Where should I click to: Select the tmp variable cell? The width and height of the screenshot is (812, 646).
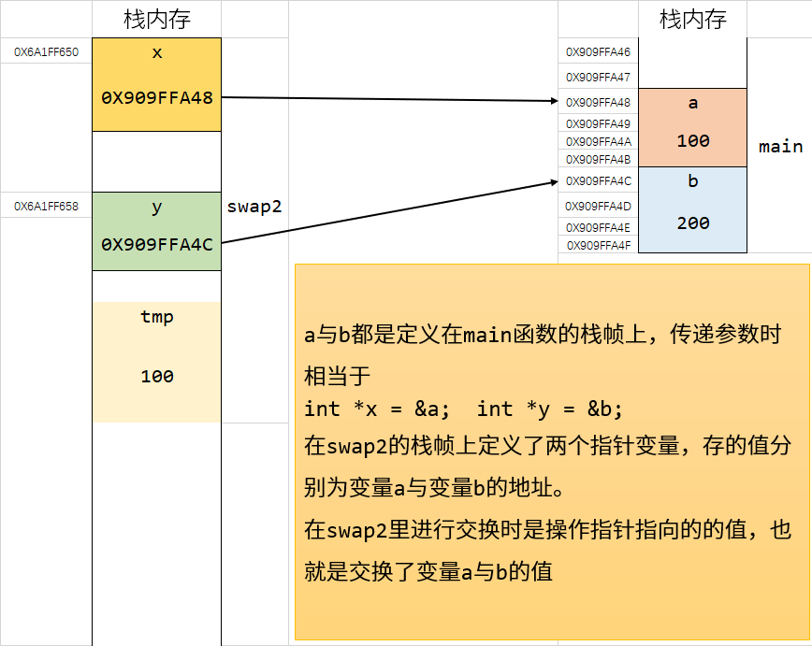[156, 317]
